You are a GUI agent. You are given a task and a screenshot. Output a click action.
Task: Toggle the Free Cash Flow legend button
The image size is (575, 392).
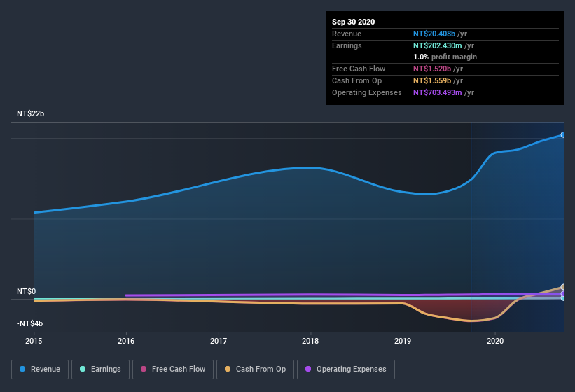[173, 370]
